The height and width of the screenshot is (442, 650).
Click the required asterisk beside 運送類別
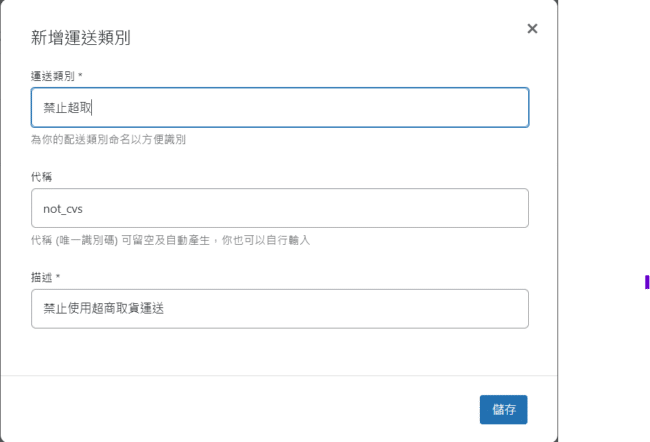pyautogui.click(x=80, y=76)
